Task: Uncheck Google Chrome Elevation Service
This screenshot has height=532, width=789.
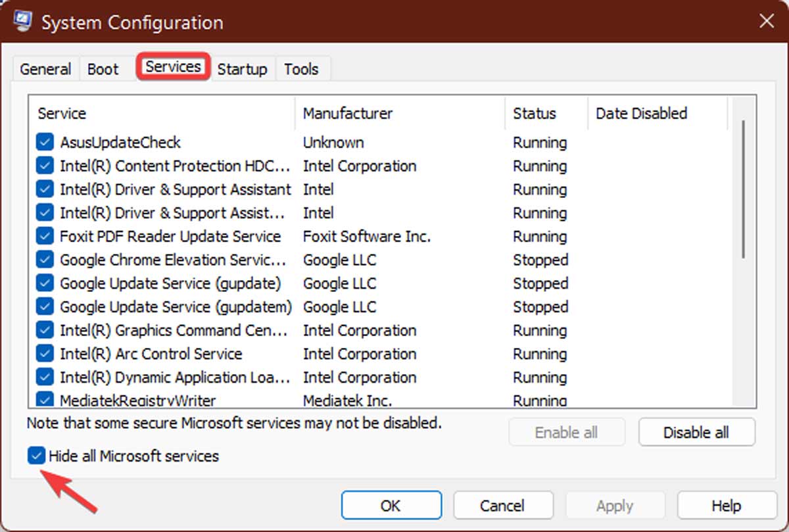Action: tap(44, 260)
